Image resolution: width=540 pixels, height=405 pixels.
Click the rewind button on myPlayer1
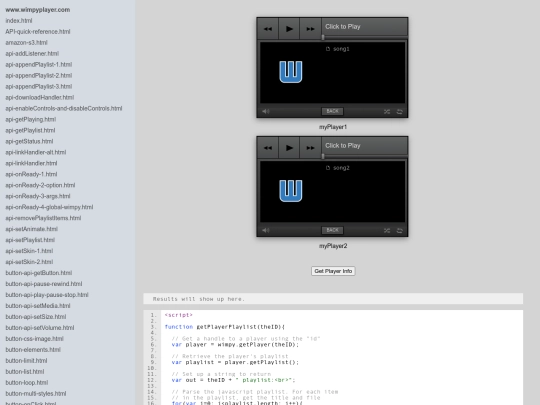click(268, 29)
